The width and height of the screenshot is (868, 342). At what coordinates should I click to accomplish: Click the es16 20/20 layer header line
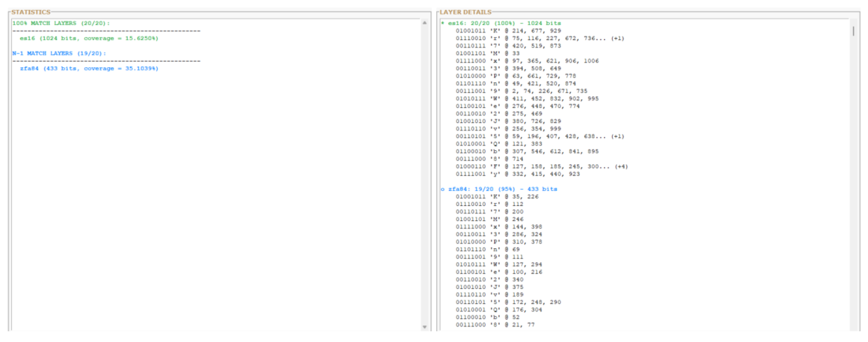pyautogui.click(x=501, y=23)
